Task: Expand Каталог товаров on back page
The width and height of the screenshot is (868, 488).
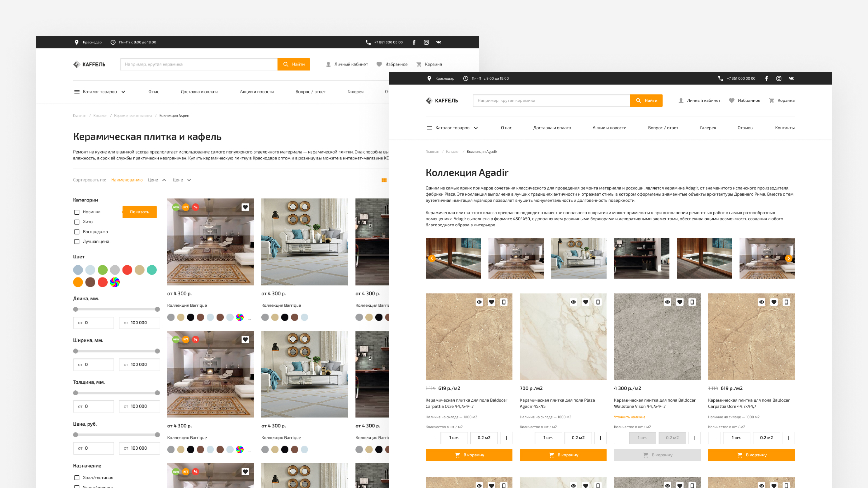Action: pos(100,92)
